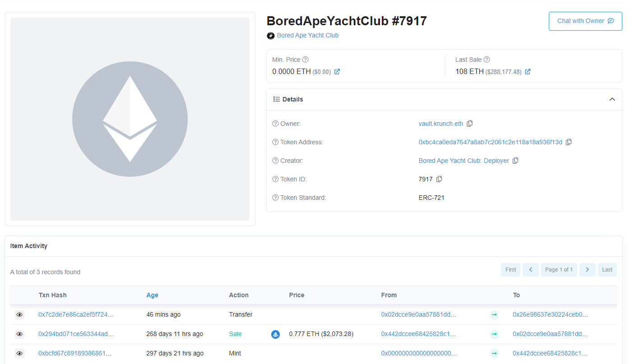The image size is (630, 364).
Task: Open Min. Price external link icon
Action: tap(337, 72)
